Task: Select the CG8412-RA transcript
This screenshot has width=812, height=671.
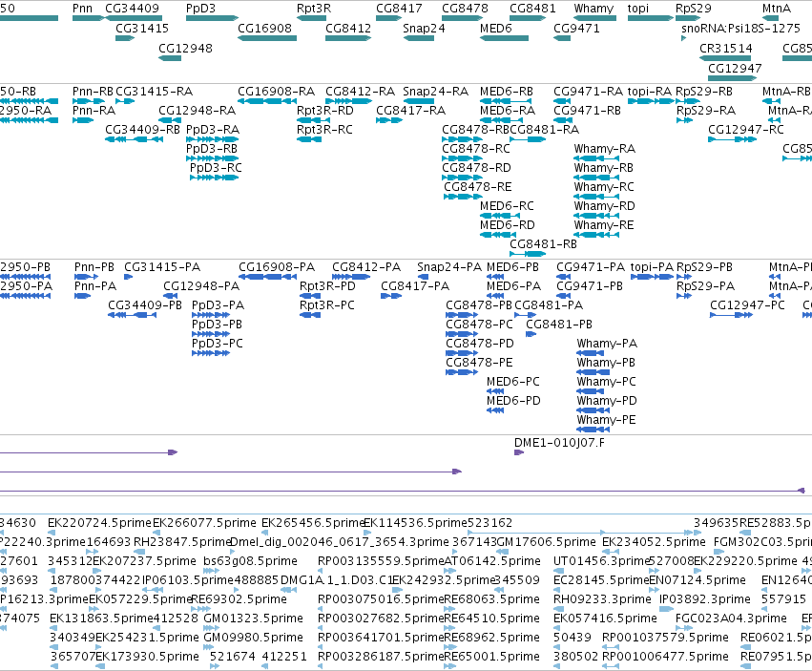Action: coord(348,101)
